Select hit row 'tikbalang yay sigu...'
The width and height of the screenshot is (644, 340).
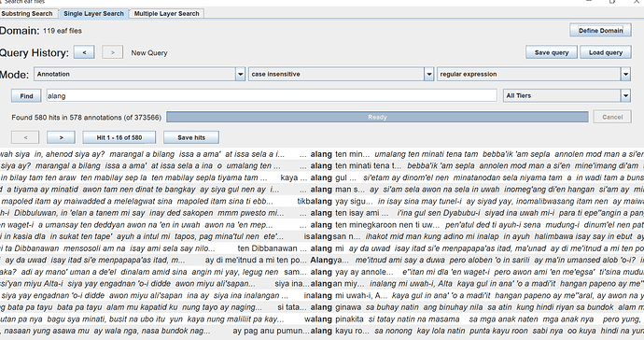pos(322,202)
